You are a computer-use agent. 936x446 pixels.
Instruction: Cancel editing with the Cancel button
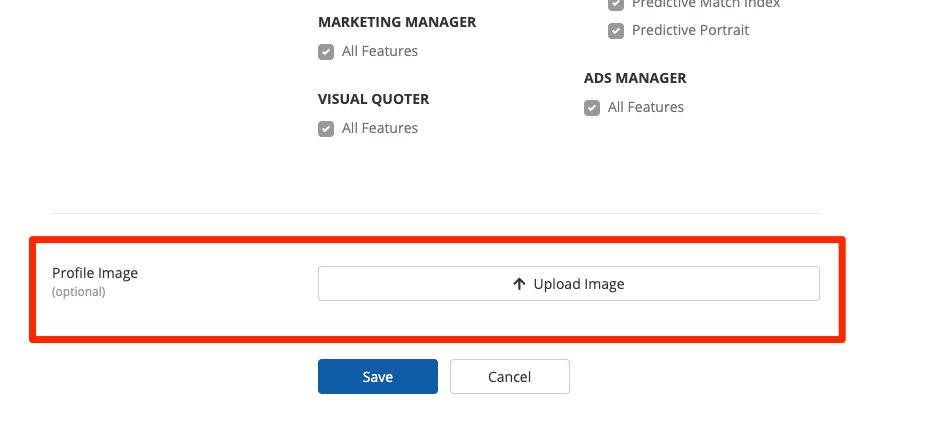pos(509,377)
